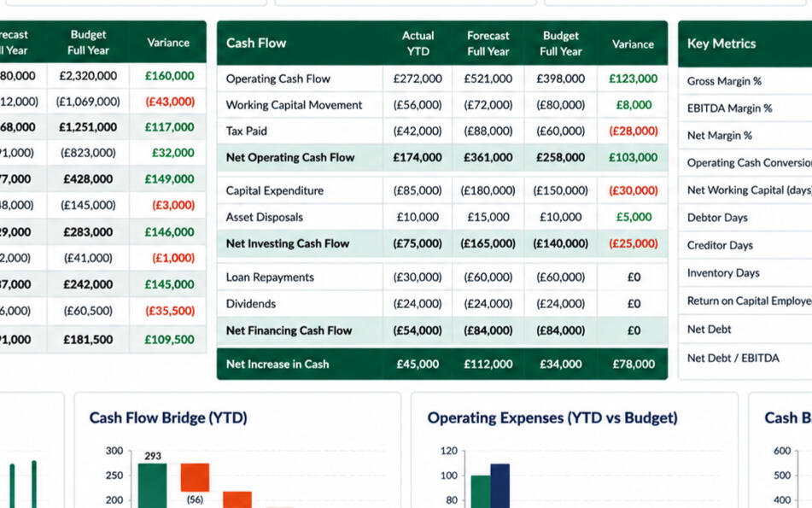Select the Tax Paid row label
Viewport: 812px width, 508px height.
pos(246,131)
